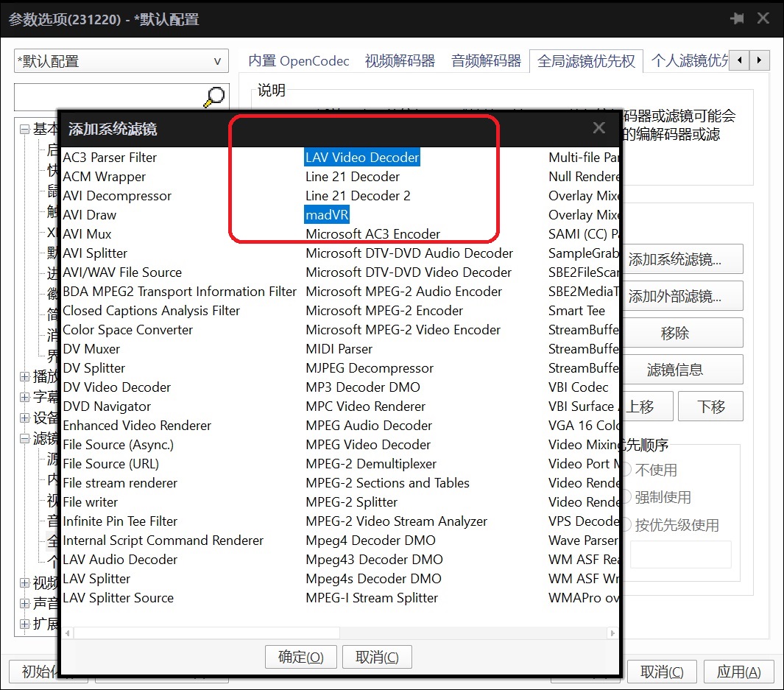Select DVD Navigator entry
Screen dimensions: 784x690
coord(107,406)
